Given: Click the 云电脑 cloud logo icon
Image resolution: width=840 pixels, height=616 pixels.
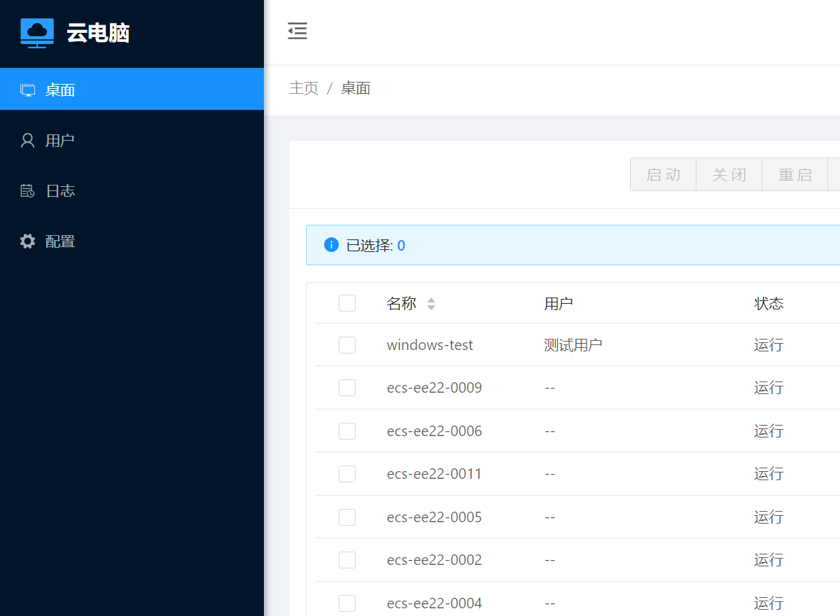Looking at the screenshot, I should click(36, 33).
